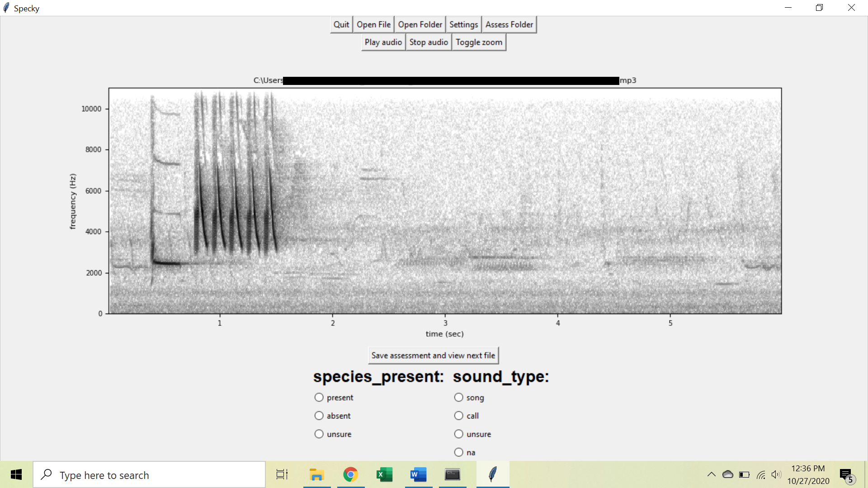
Task: Click the Open Folder button
Action: tap(420, 25)
